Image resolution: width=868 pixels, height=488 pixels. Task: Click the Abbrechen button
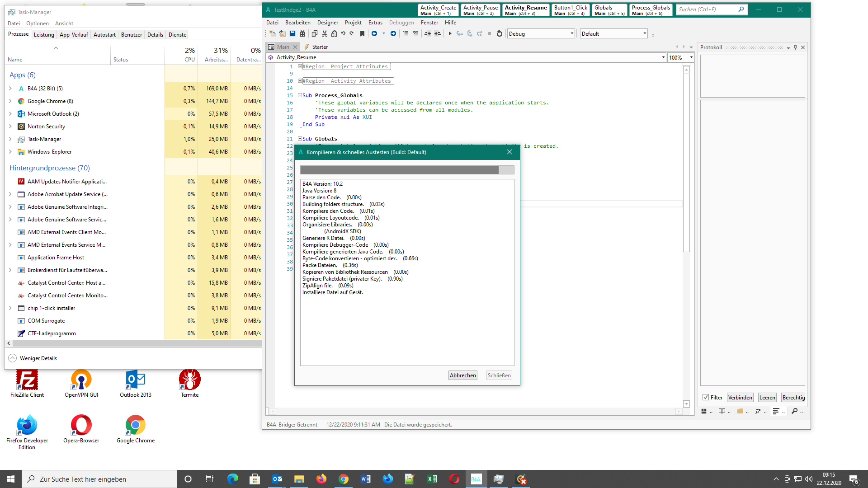(x=462, y=375)
